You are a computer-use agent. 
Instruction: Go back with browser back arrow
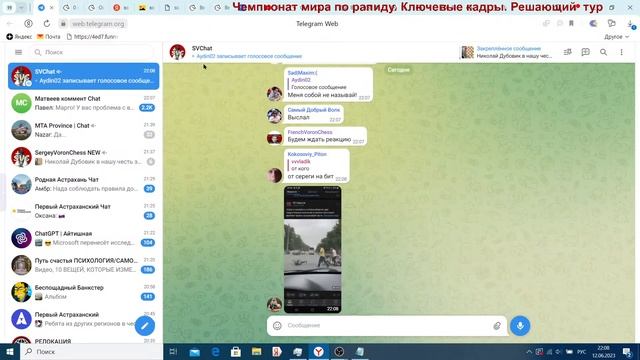click(10, 24)
